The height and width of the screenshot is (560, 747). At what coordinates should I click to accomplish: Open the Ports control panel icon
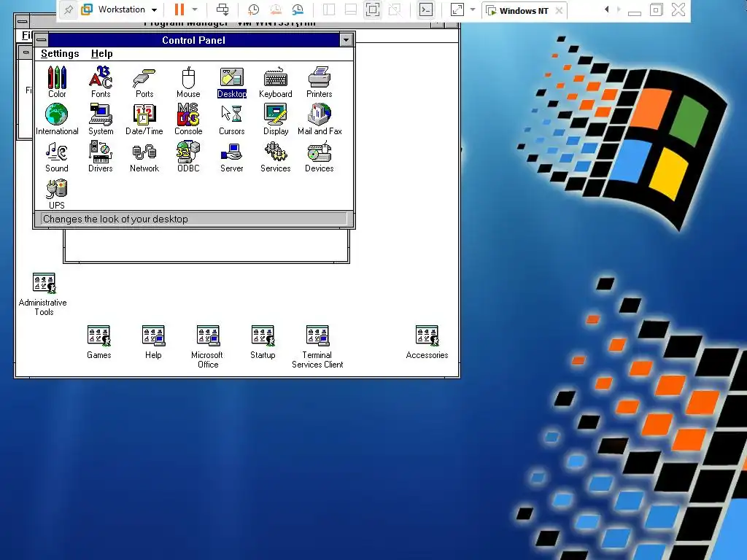tap(144, 82)
